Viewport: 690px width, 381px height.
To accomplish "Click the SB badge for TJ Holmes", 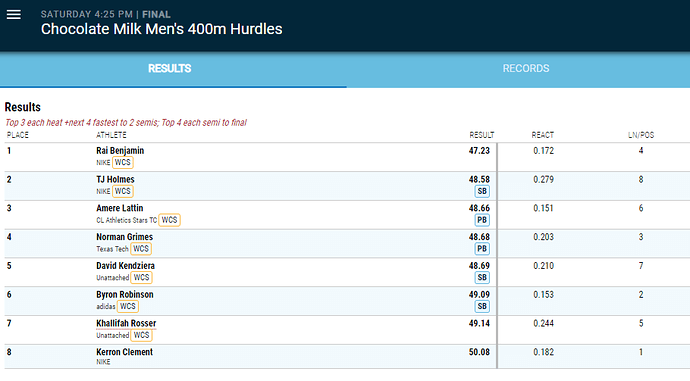I will pyautogui.click(x=482, y=191).
